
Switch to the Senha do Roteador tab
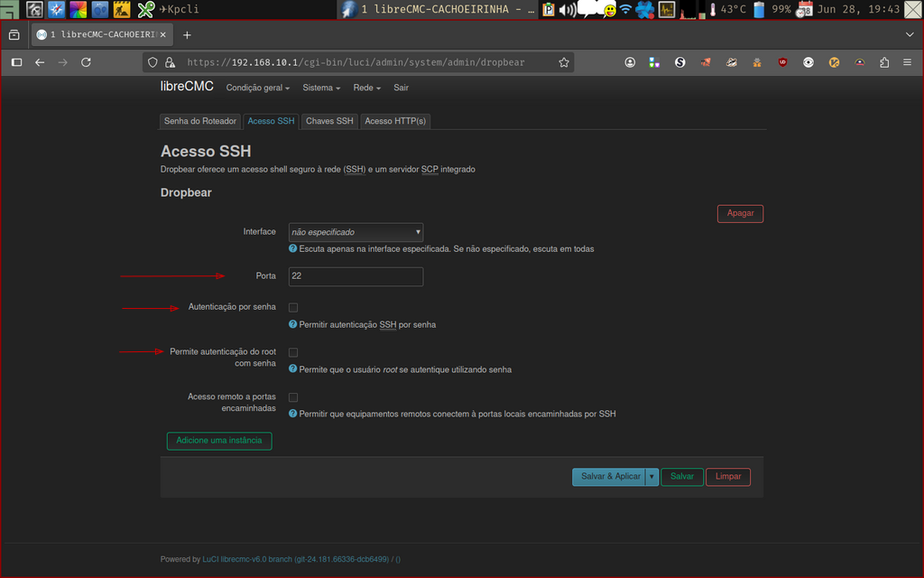coord(199,122)
